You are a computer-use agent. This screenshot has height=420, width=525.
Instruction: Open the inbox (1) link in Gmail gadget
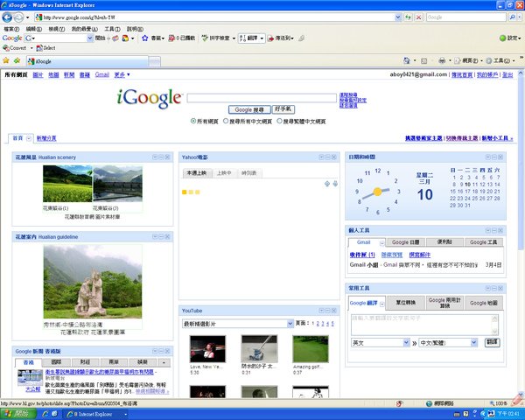pyautogui.click(x=362, y=255)
